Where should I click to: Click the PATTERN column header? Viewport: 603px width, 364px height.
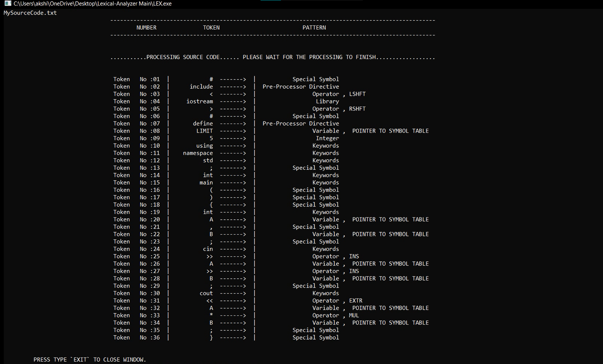[x=314, y=28]
